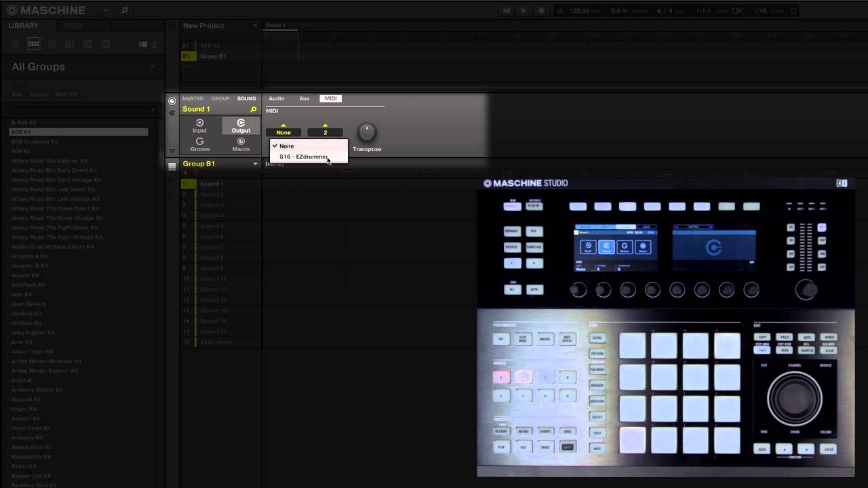868x488 pixels.
Task: Open the Macro page icon
Action: (241, 144)
